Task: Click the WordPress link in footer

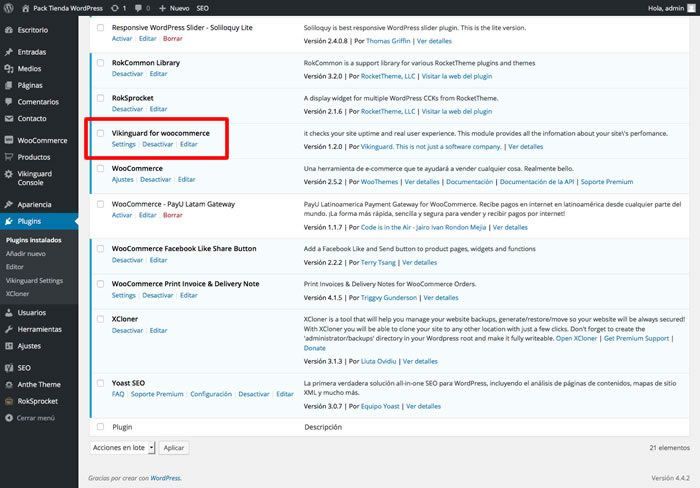Action: point(165,478)
